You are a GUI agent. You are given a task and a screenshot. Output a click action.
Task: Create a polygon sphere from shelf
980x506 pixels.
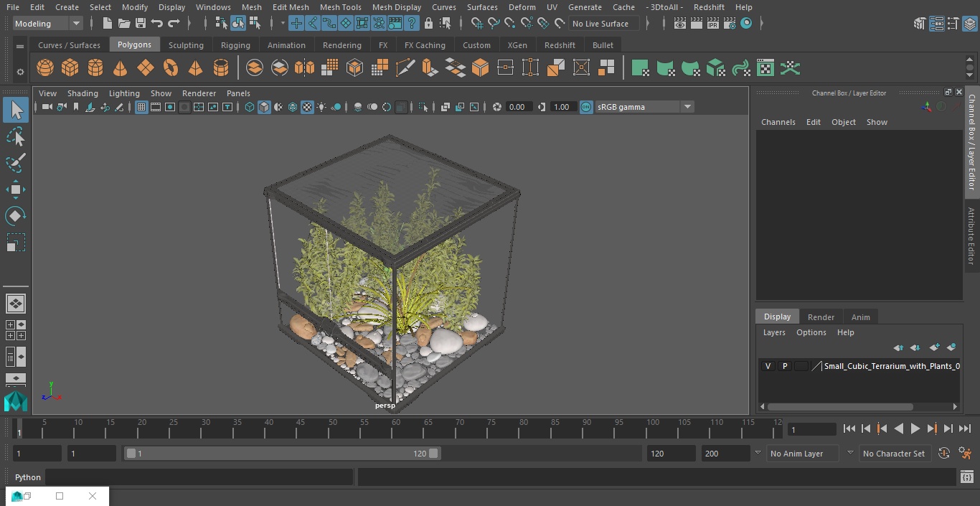coord(45,68)
